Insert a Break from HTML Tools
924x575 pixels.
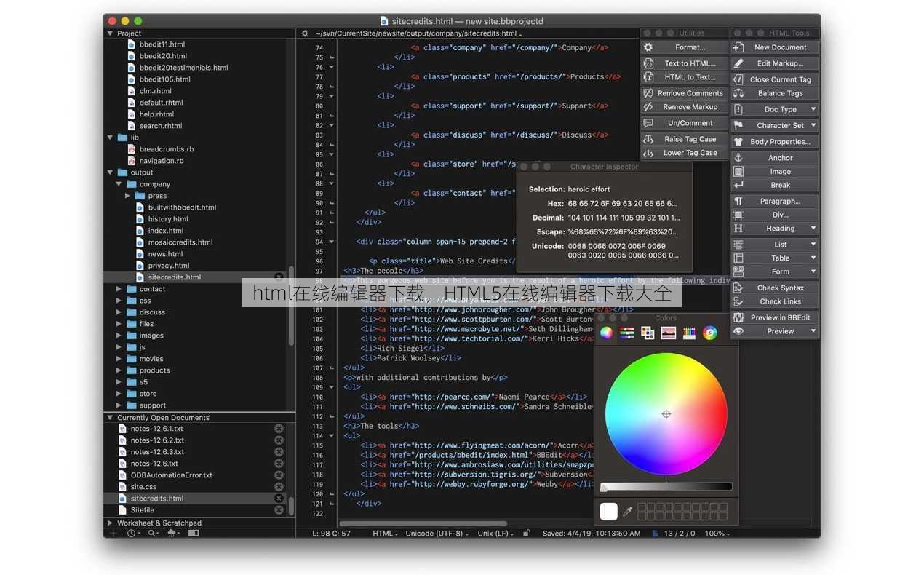coord(775,186)
